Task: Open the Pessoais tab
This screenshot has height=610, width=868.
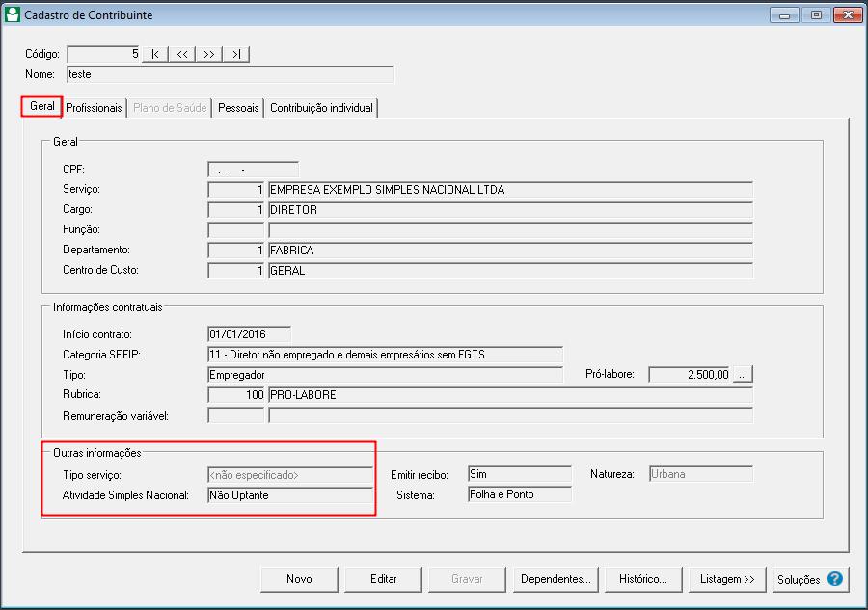Action: [x=238, y=108]
